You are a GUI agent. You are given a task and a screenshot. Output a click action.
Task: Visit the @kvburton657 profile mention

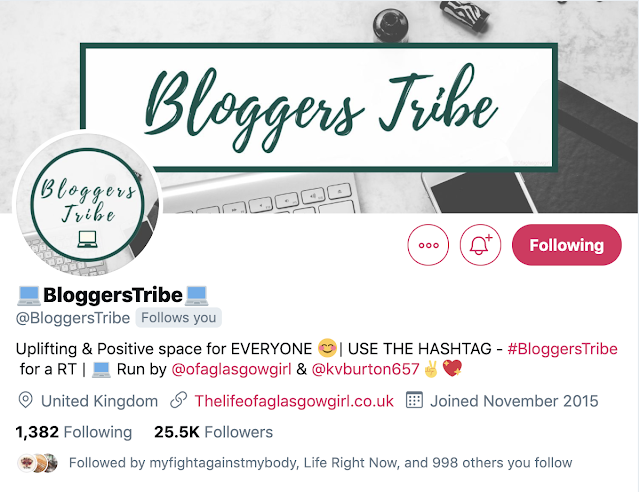365,369
